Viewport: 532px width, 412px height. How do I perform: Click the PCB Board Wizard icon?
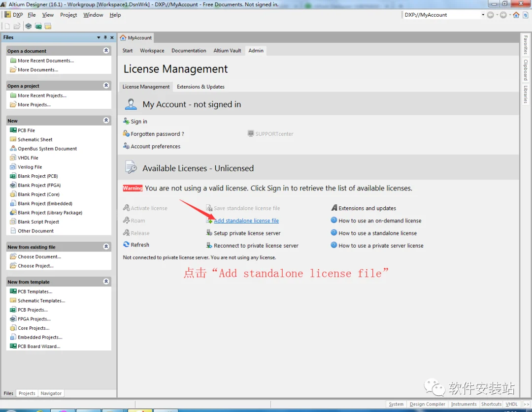(x=13, y=346)
